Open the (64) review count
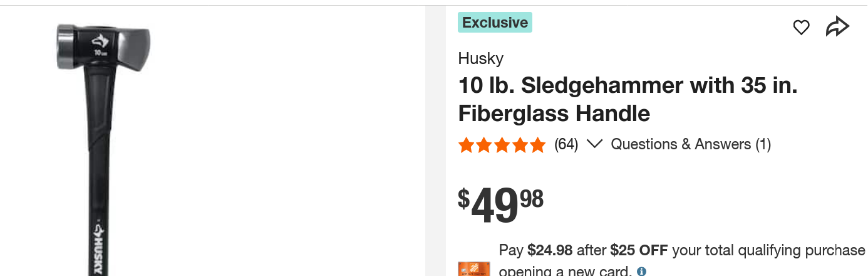The image size is (868, 276). click(x=566, y=144)
